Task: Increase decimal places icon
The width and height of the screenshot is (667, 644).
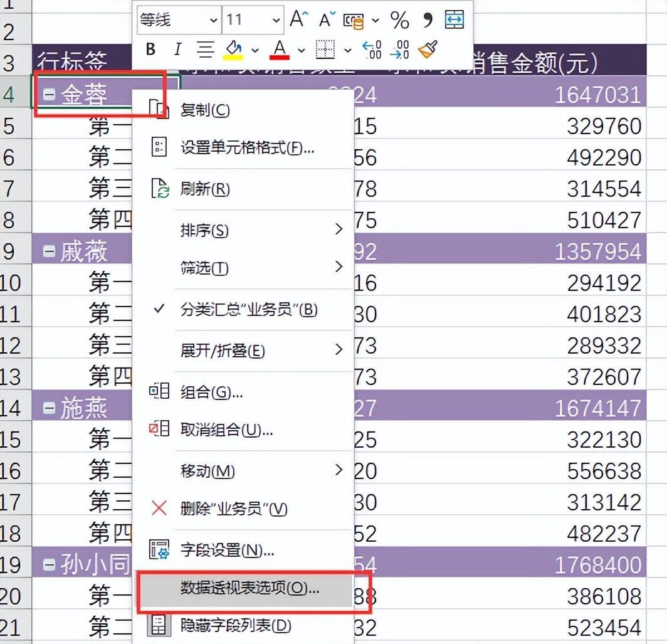Action: point(372,50)
